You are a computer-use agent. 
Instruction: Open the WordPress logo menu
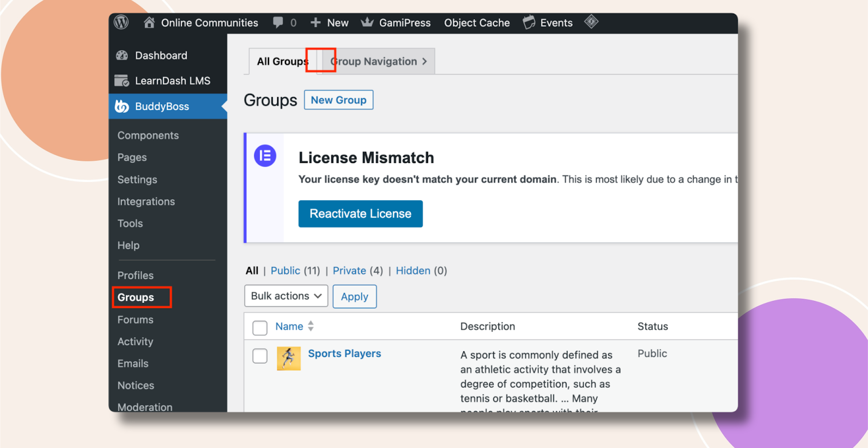click(122, 22)
